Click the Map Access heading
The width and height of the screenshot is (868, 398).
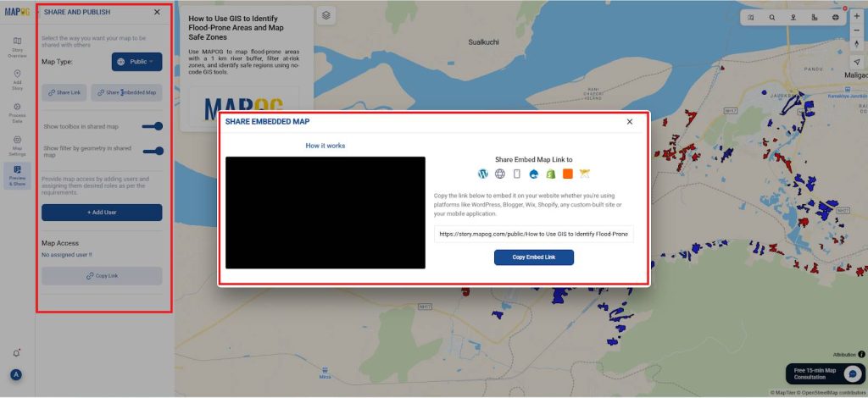point(60,243)
